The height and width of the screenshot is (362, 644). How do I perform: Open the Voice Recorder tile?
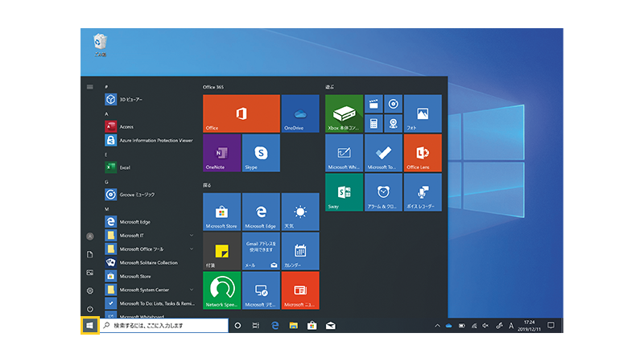click(x=423, y=192)
